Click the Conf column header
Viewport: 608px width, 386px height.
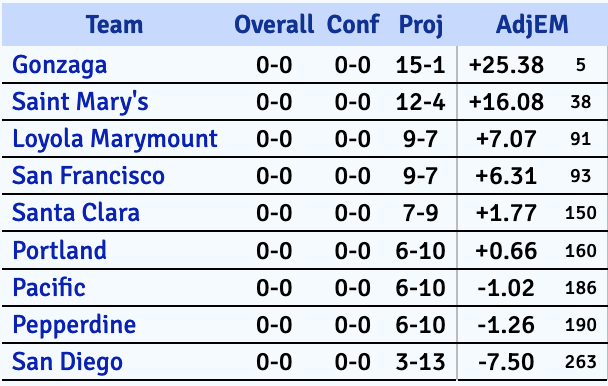[x=353, y=24]
